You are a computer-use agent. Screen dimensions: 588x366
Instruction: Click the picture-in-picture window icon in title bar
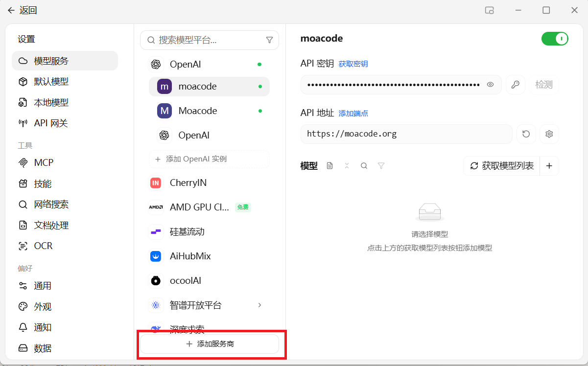point(489,10)
